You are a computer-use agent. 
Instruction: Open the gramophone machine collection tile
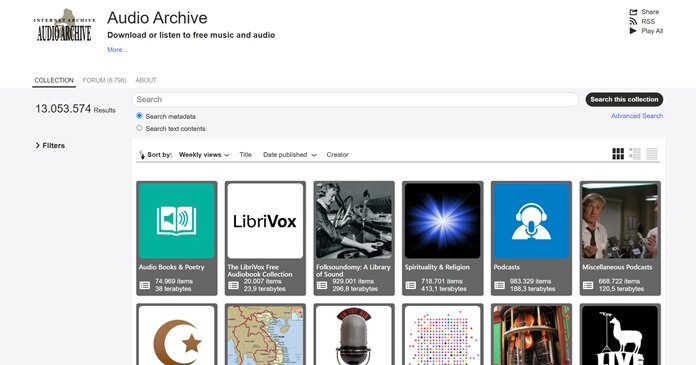531,335
